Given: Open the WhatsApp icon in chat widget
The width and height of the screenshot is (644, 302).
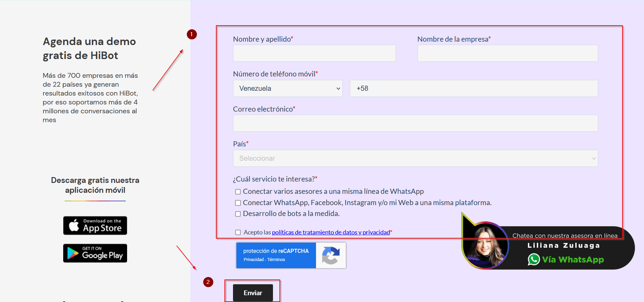Looking at the screenshot, I should click(x=534, y=260).
